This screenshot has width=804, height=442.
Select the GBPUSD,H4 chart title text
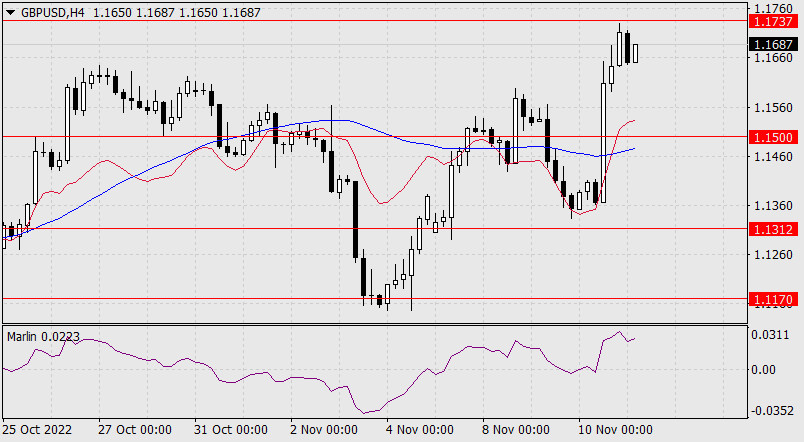pos(53,13)
